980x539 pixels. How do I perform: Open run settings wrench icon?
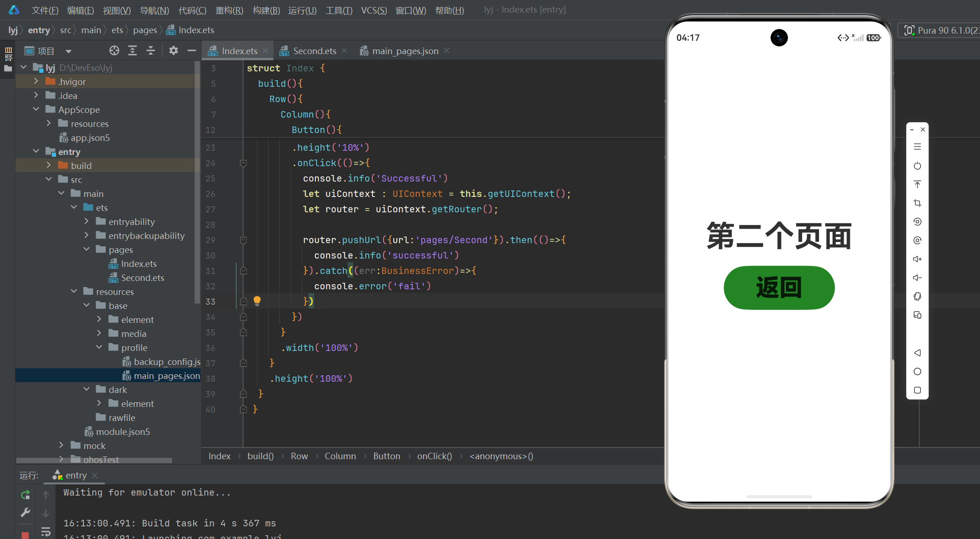click(25, 512)
